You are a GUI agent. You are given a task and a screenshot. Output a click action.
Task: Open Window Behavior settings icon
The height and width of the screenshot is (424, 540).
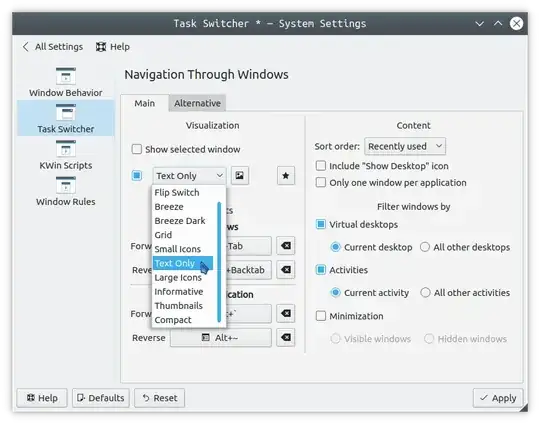tap(65, 76)
